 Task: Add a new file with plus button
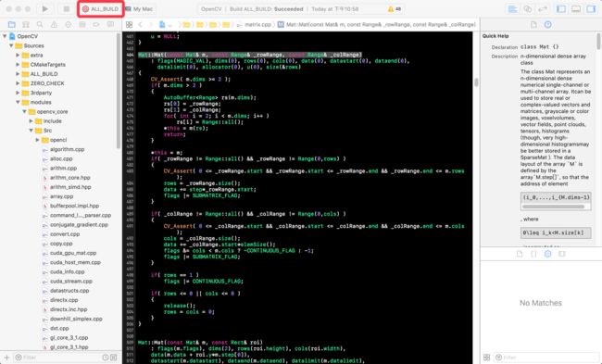pyautogui.click(x=6, y=358)
